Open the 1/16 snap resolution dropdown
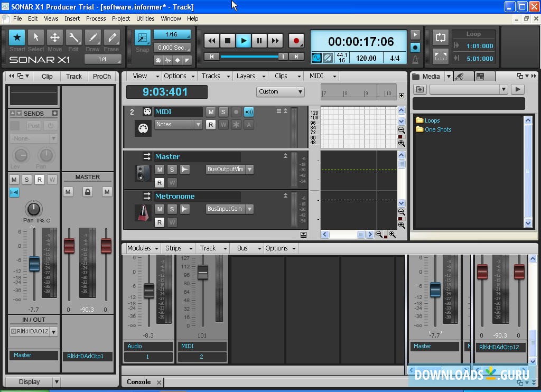The width and height of the screenshot is (541, 392). pos(172,34)
